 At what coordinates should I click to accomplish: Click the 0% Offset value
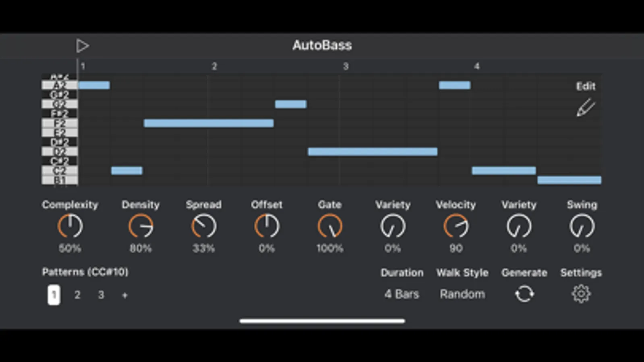267,248
